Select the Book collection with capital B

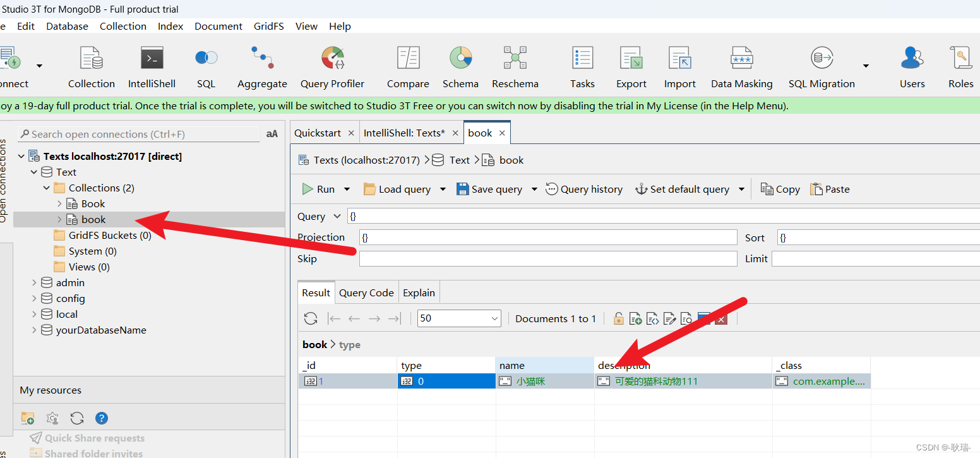coord(93,203)
